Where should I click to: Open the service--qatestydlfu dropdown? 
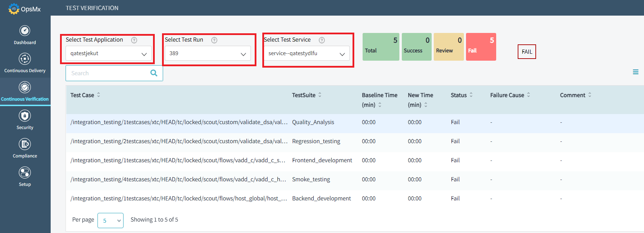[307, 53]
